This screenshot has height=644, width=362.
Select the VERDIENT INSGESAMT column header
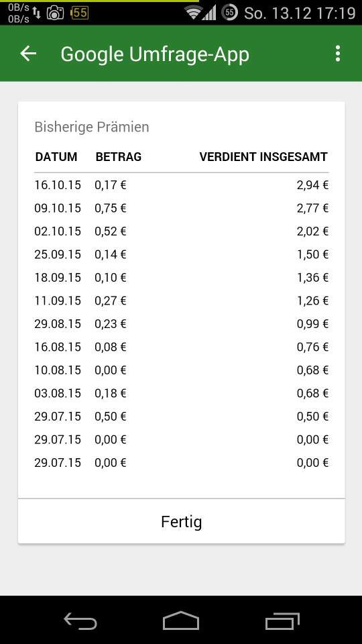point(263,156)
